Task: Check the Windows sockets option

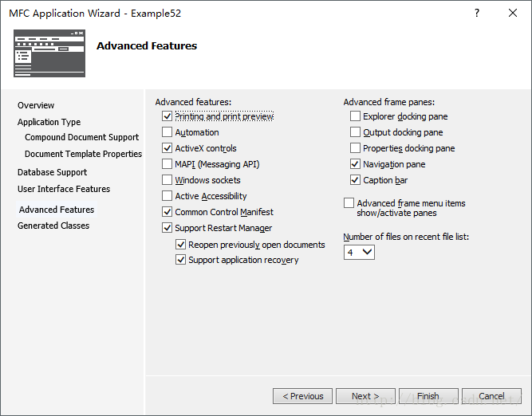Action: (x=167, y=179)
